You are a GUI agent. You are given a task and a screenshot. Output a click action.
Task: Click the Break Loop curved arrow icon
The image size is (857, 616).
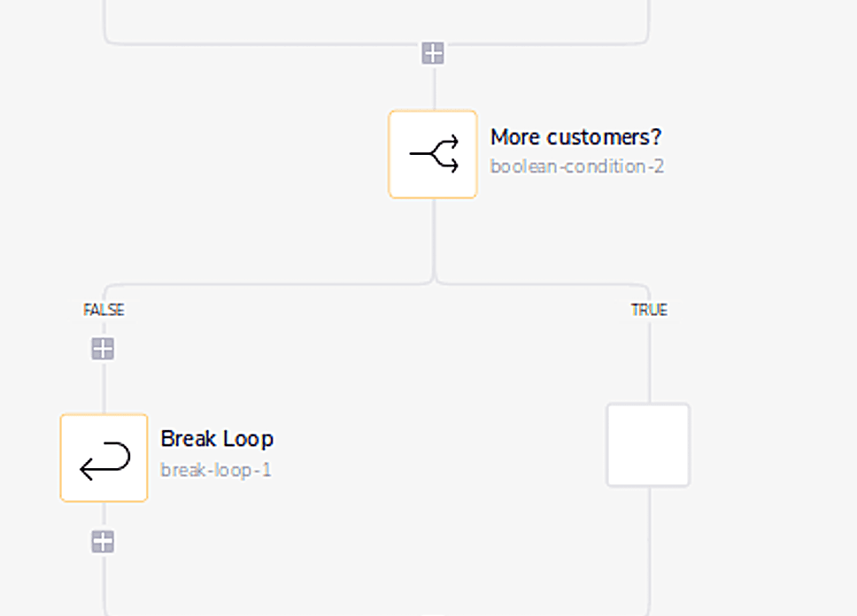(x=104, y=457)
